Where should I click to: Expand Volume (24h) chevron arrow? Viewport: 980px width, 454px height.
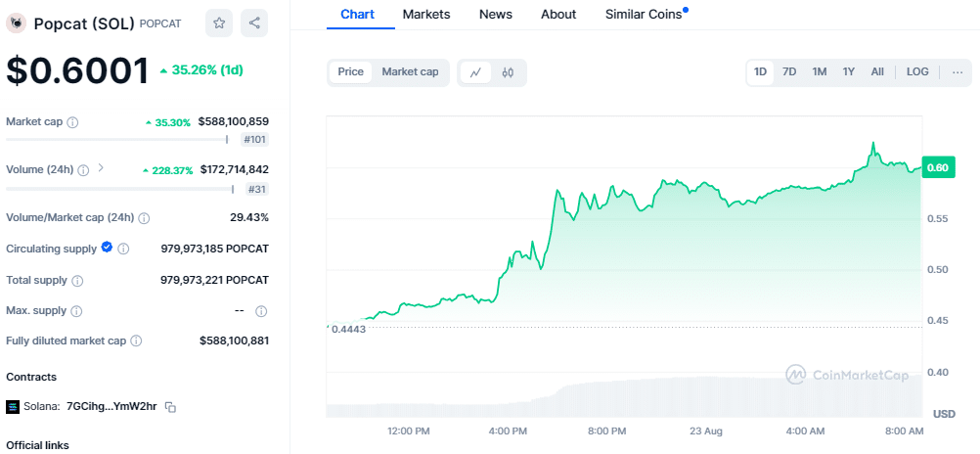pos(101,168)
